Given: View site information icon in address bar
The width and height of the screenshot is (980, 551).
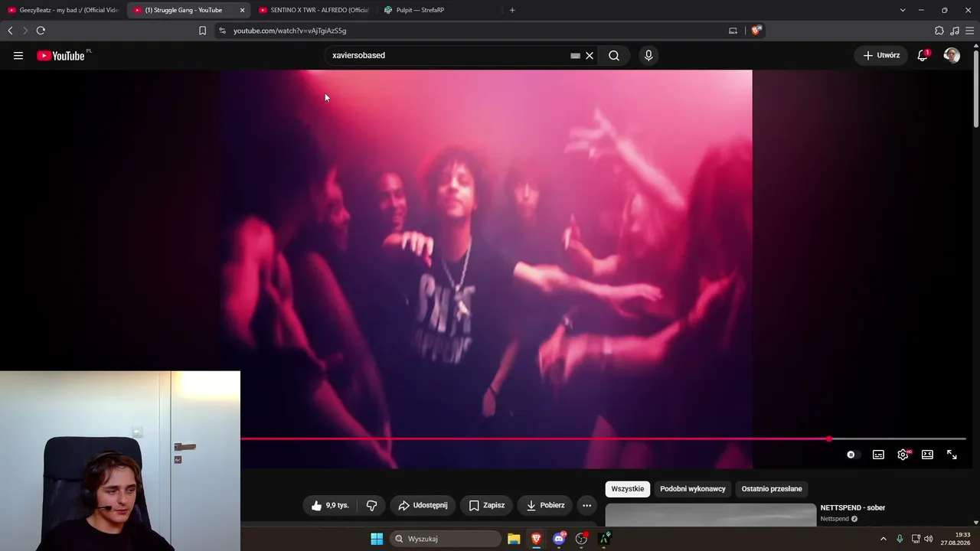Looking at the screenshot, I should tap(222, 31).
